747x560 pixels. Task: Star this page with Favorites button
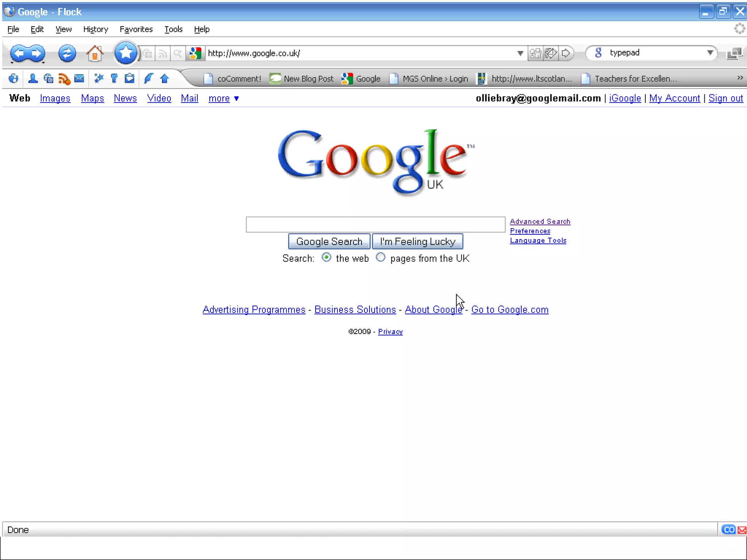125,53
